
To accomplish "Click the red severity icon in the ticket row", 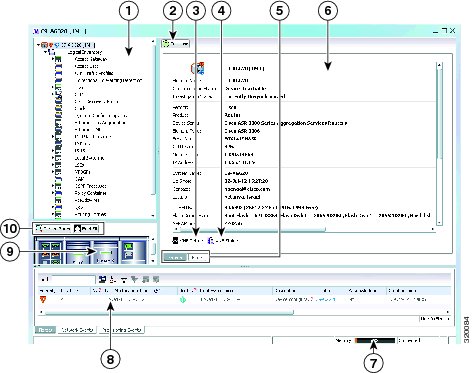I will click(x=43, y=299).
